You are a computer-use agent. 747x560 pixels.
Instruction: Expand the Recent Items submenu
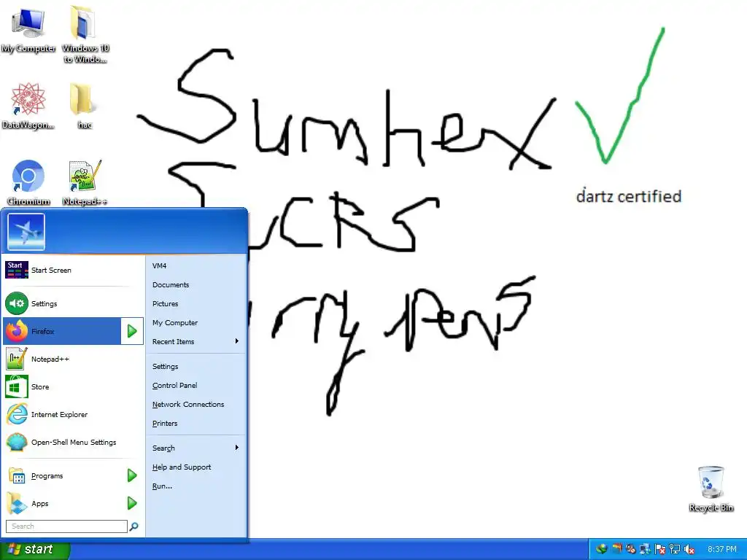pos(196,341)
